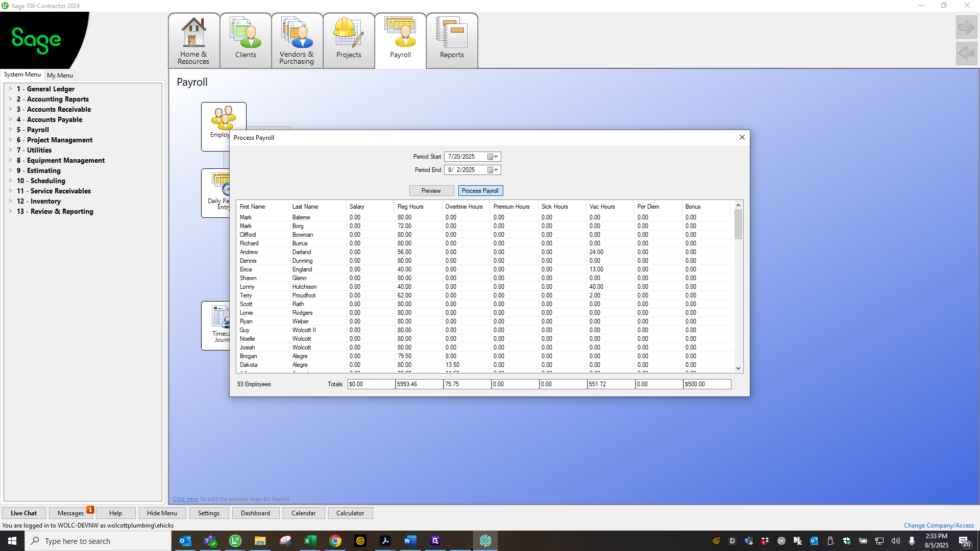Click the payroll list vertical scrollbar thumb
This screenshot has height=551, width=980.
pyautogui.click(x=738, y=224)
